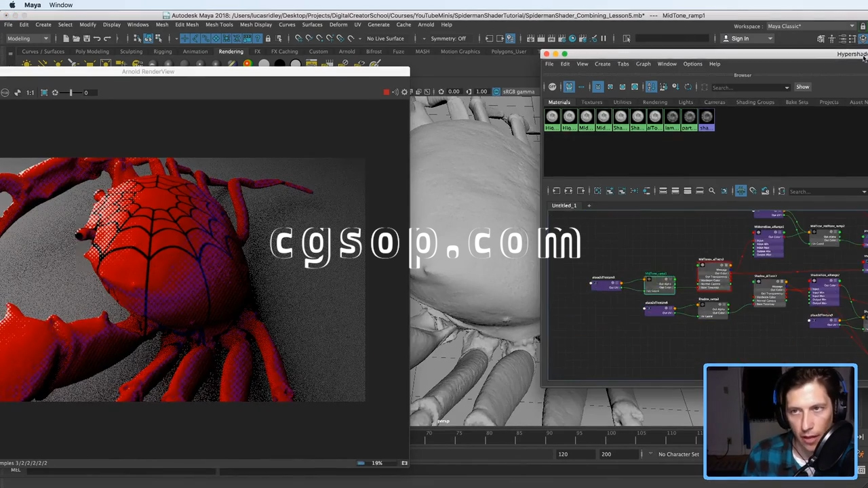Open the Sign In dropdown
Image resolution: width=868 pixels, height=488 pixels.
click(747, 39)
